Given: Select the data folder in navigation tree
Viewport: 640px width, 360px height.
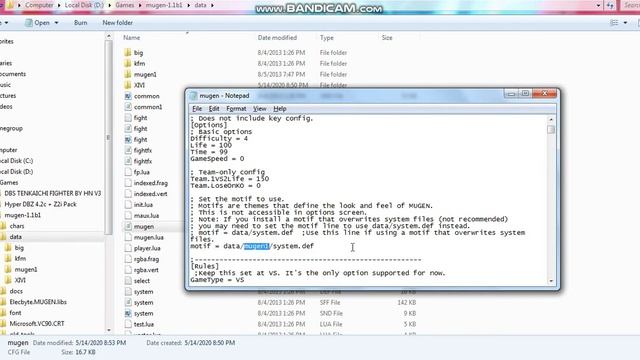Looking at the screenshot, I should tap(16, 237).
